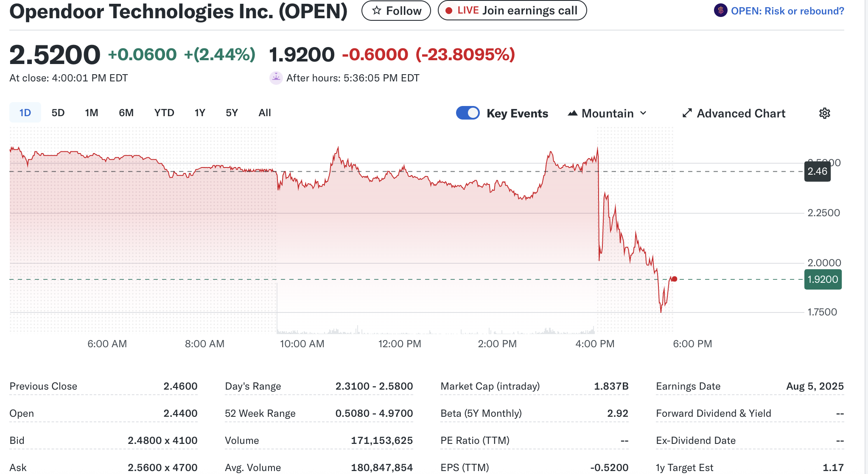Open the 'OPEN: Risk or rebound?' link
Screen dimensions: 868x474
pos(787,11)
